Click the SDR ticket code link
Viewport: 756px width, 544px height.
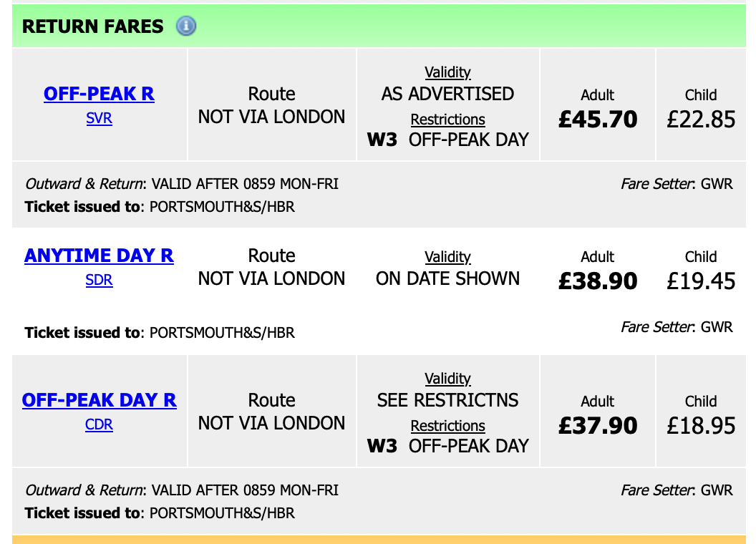pos(99,280)
